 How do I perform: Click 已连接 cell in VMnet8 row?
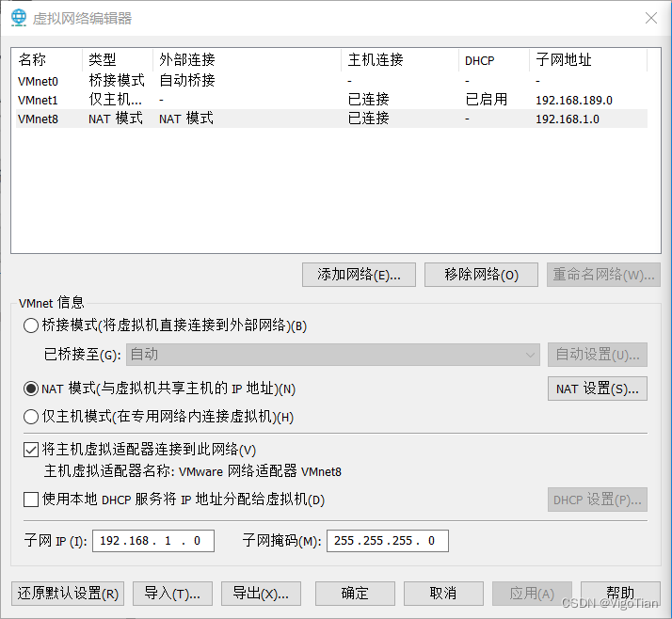[369, 119]
